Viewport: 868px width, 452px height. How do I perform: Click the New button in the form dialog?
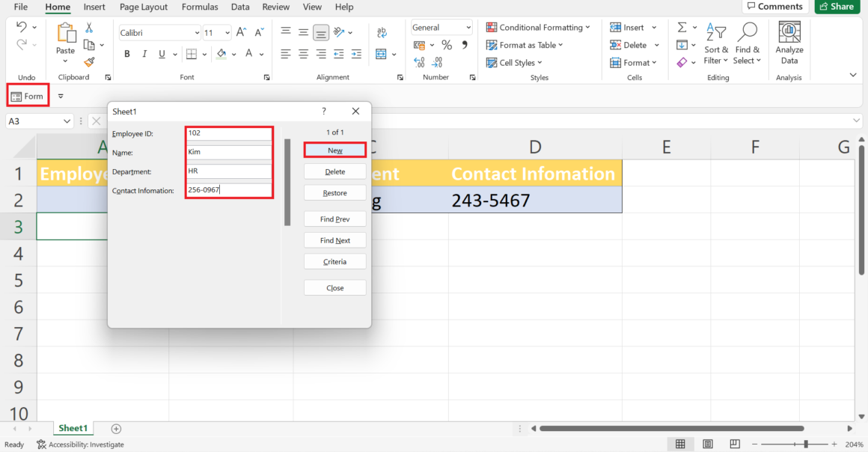pyautogui.click(x=334, y=150)
